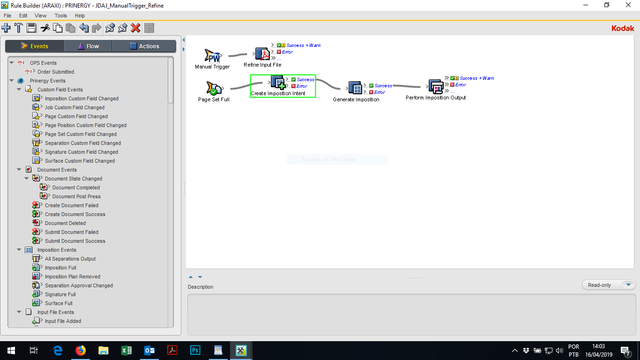
Task: Select Surface Full event
Action: click(58, 303)
